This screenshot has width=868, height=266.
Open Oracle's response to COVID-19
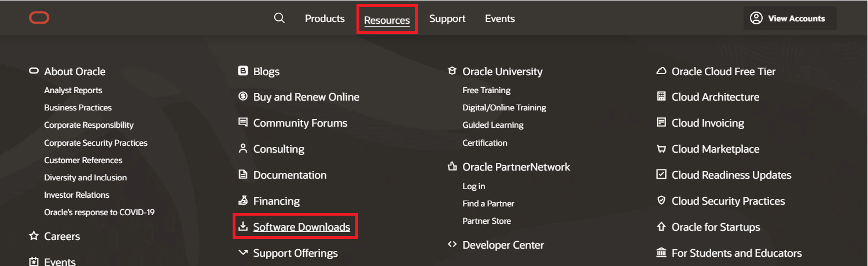99,212
